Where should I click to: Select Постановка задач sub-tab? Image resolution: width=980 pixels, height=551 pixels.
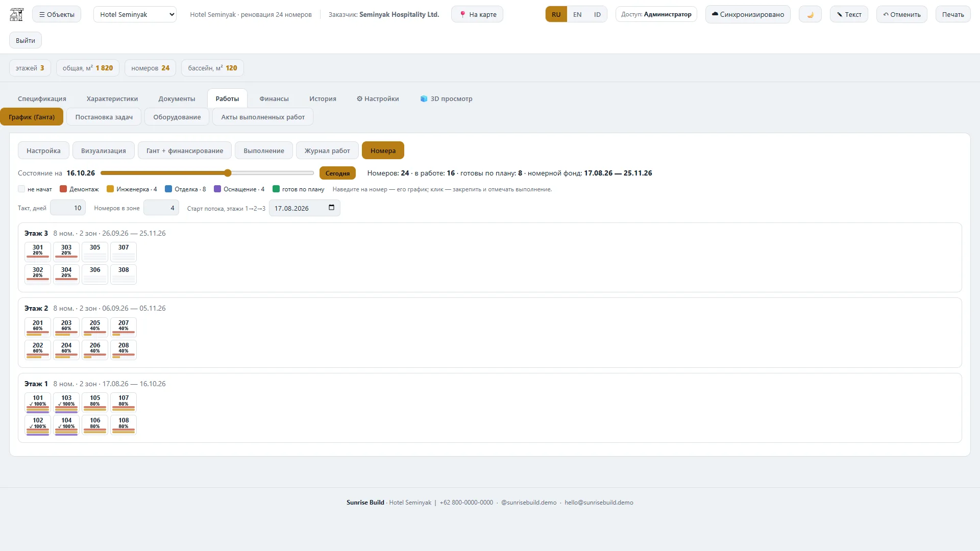coord(104,117)
